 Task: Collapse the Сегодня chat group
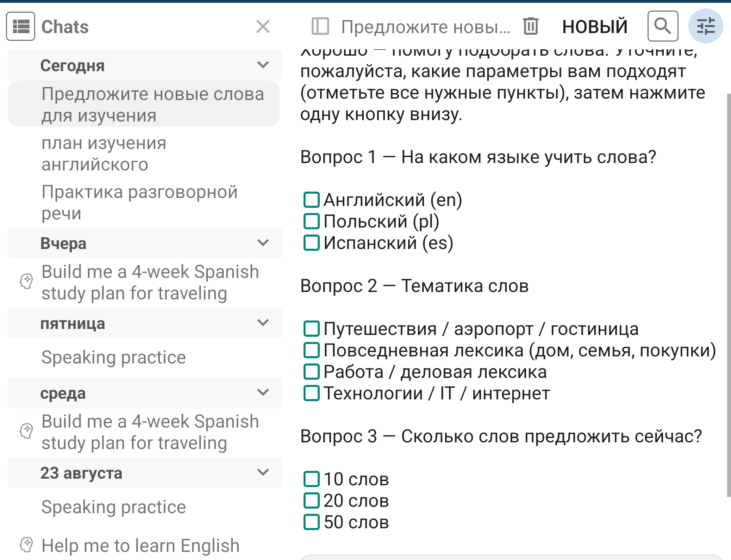(x=263, y=65)
